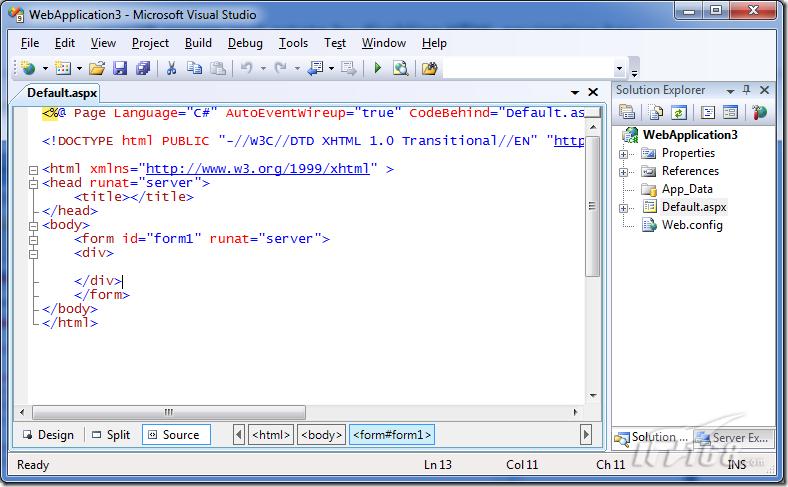The image size is (788, 487).
Task: Click the Open File folder icon
Action: tap(96, 68)
